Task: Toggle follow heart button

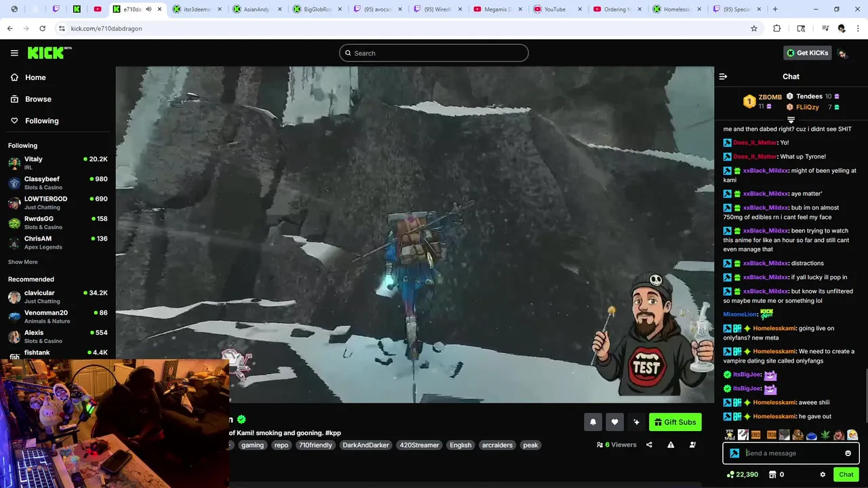Action: (x=614, y=422)
